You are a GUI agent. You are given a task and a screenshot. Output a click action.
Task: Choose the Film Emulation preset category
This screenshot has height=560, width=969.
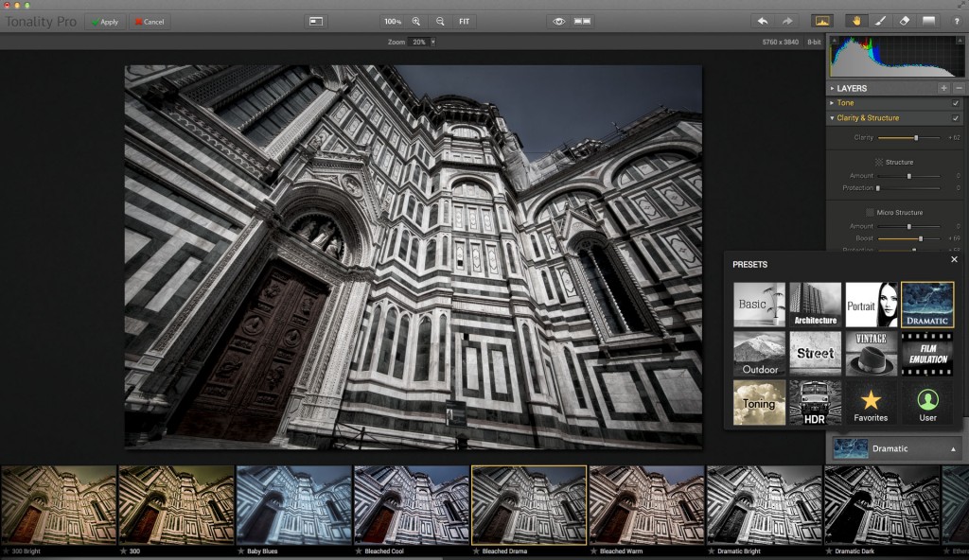pyautogui.click(x=927, y=354)
